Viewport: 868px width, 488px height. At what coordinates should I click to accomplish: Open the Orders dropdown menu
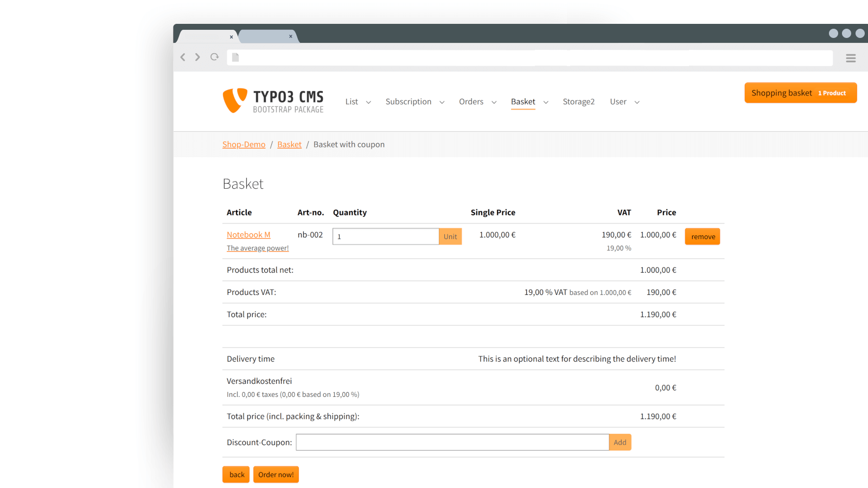pos(477,102)
